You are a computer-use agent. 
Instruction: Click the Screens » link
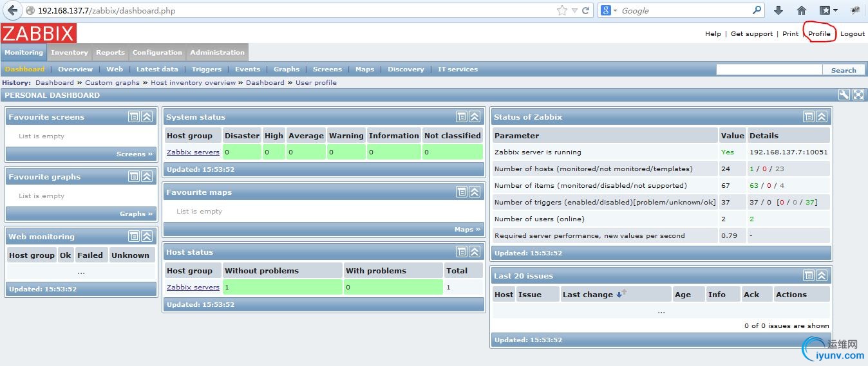[x=135, y=154]
